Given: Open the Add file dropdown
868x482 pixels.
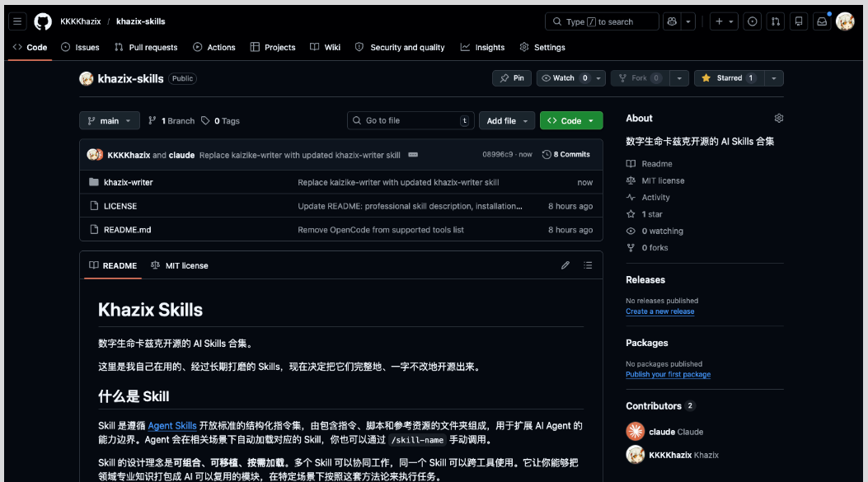Looking at the screenshot, I should click(507, 120).
